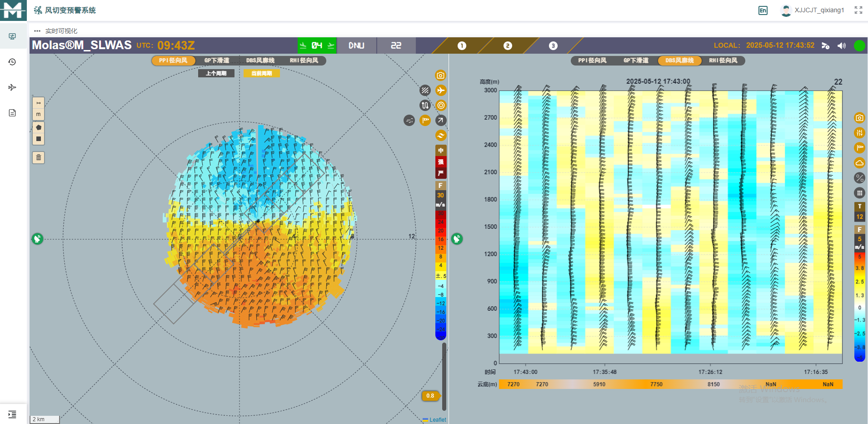Viewport: 868px width, 424px height.
Task: Click the trash delete-drawings icon
Action: [x=39, y=158]
